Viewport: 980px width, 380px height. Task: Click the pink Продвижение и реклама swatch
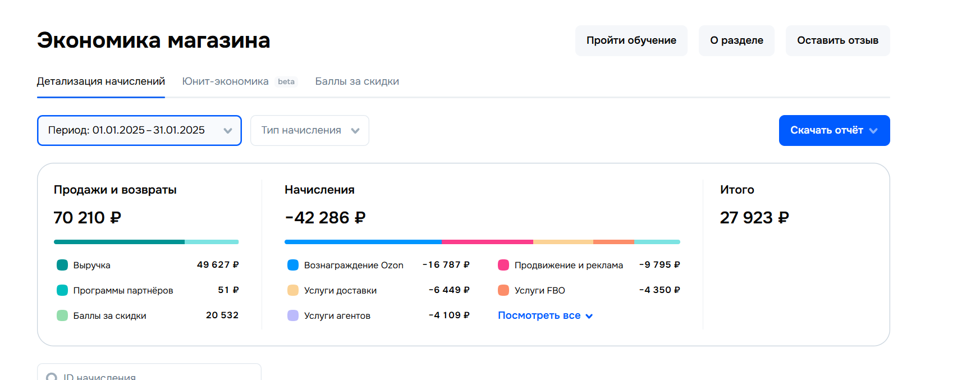point(503,265)
